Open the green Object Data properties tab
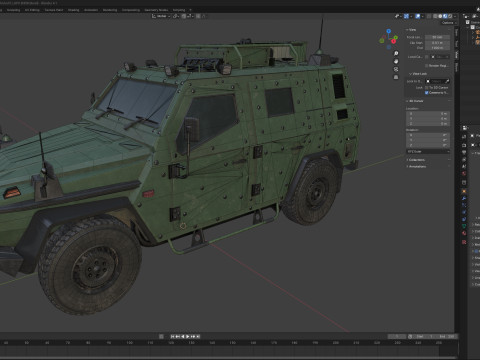Viewport: 480px width, 360px height. (x=464, y=226)
